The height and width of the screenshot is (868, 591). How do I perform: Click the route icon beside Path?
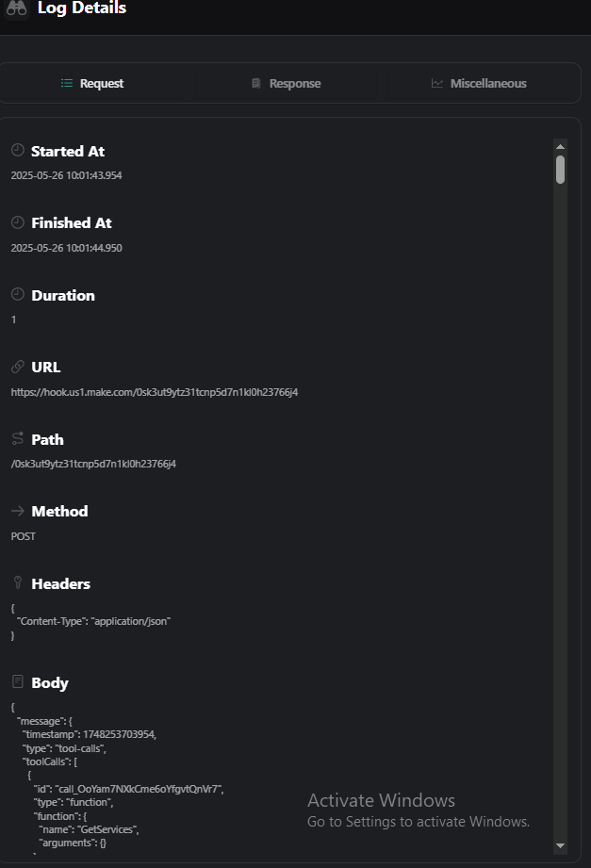tap(17, 439)
